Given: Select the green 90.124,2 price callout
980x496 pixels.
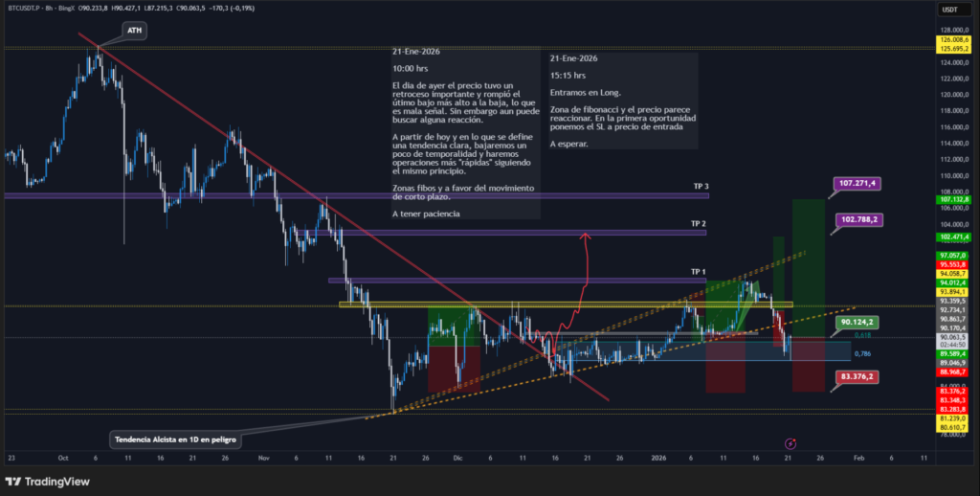Looking at the screenshot, I should pyautogui.click(x=857, y=323).
